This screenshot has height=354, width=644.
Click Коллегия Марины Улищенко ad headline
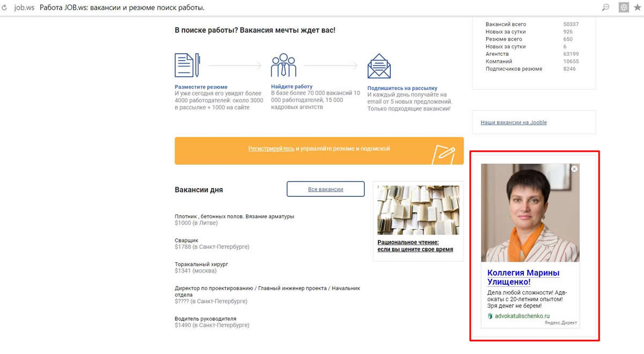[x=523, y=277]
